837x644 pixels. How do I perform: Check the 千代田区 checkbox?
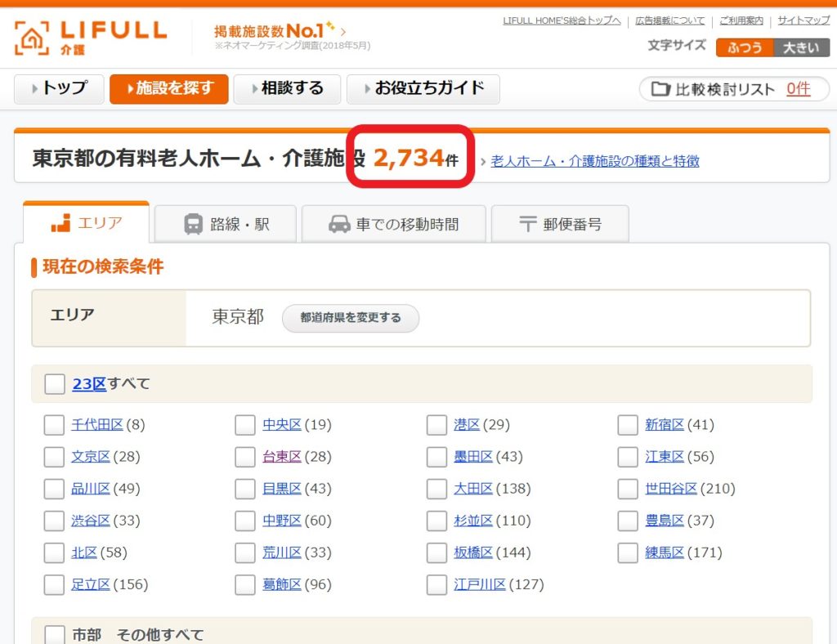pos(54,425)
